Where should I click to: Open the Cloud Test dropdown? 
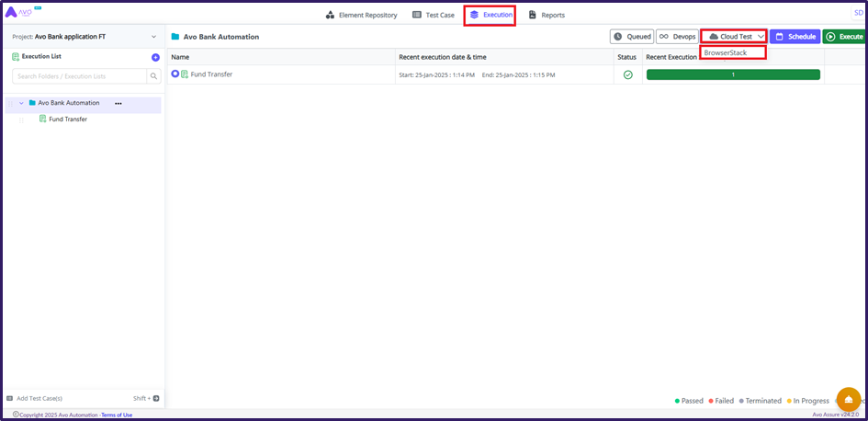click(x=734, y=37)
